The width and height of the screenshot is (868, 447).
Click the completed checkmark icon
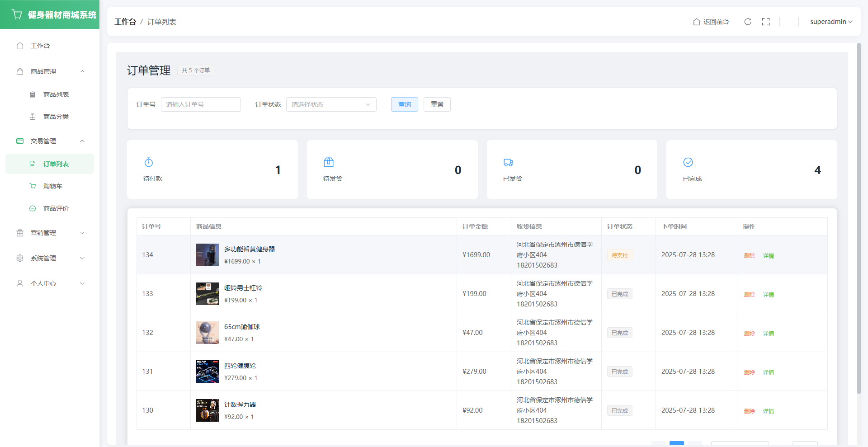pyautogui.click(x=688, y=162)
